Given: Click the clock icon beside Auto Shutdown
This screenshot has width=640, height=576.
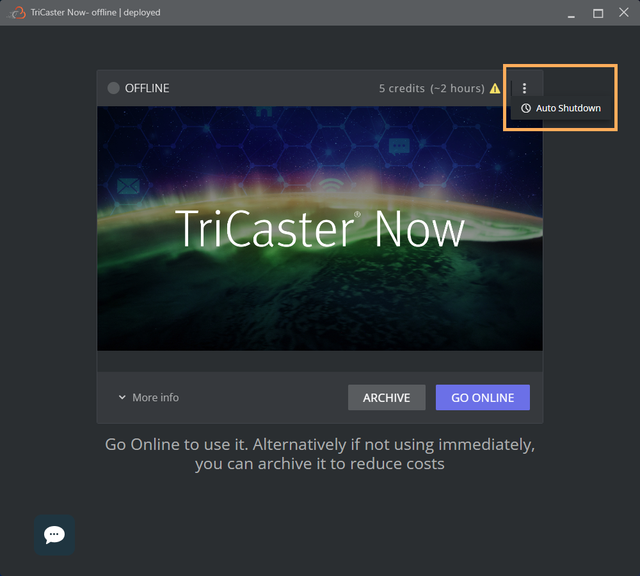Looking at the screenshot, I should pyautogui.click(x=526, y=108).
